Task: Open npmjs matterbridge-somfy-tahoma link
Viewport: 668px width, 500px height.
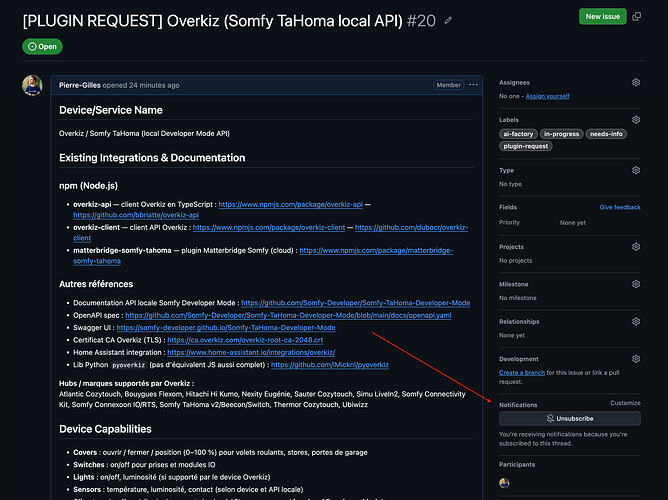Action: click(x=376, y=250)
